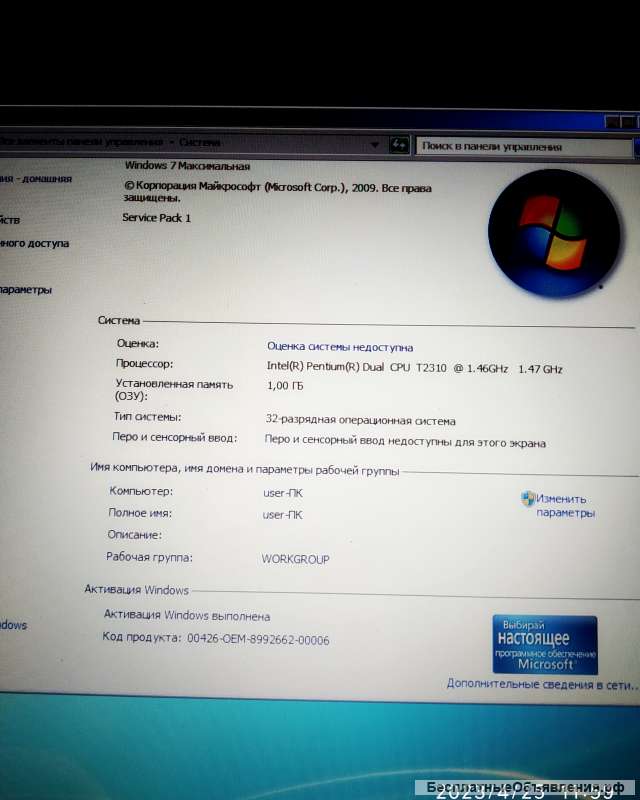
Task: Open the address bar history dropdown arrow
Action: coord(375,145)
